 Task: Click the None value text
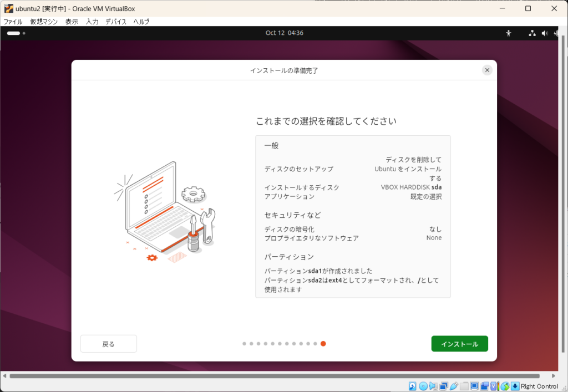point(434,238)
